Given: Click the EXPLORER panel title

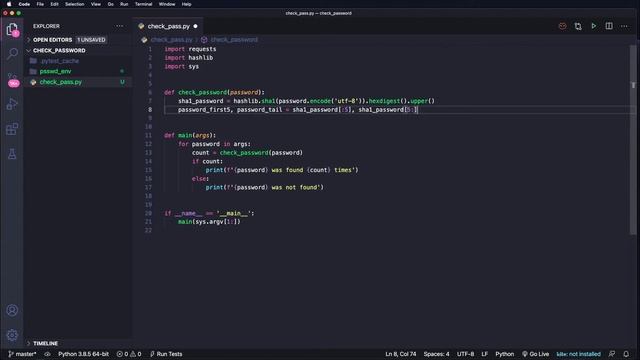Looking at the screenshot, I should tap(46, 26).
